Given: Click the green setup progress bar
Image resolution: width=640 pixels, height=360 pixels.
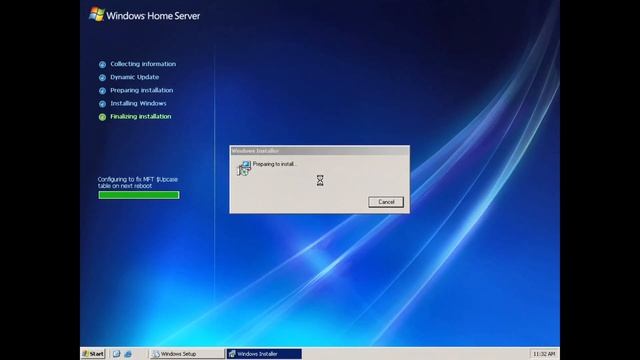Looking at the screenshot, I should [139, 195].
